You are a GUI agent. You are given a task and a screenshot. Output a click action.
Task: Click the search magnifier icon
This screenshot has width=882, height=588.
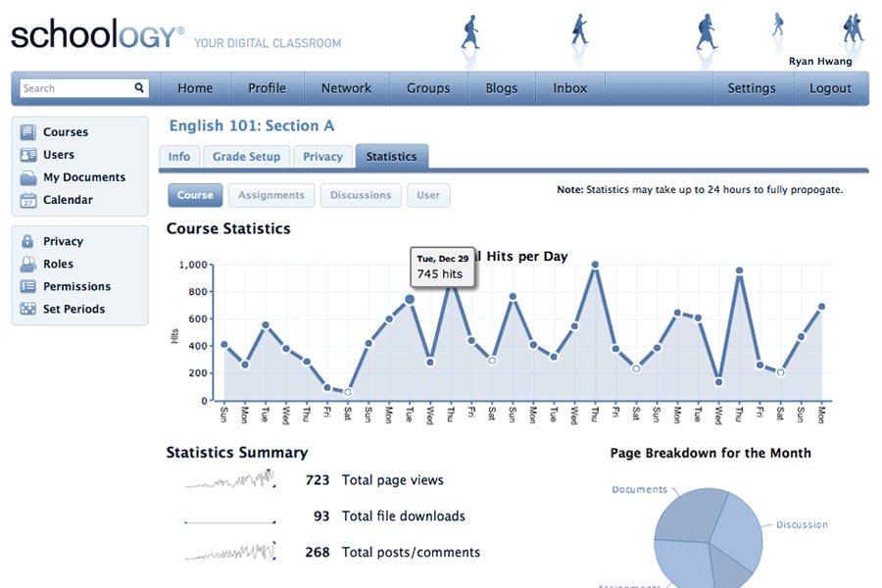point(140,88)
